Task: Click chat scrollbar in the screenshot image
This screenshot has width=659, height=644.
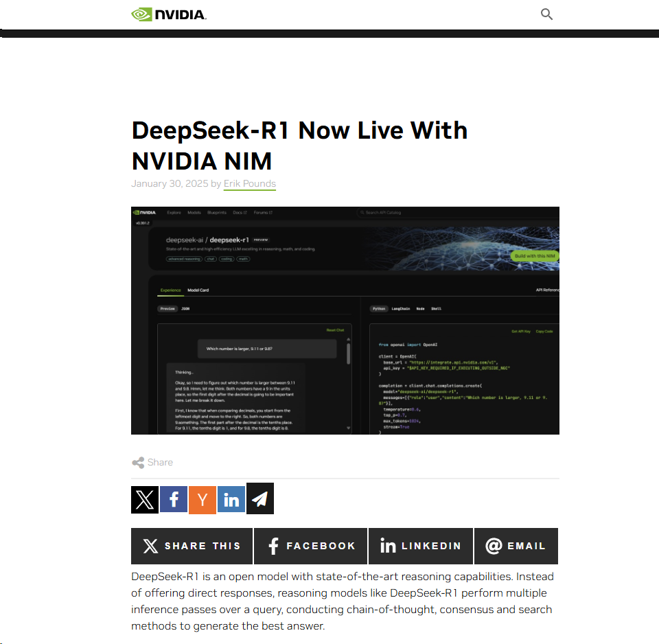Action: tap(349, 354)
